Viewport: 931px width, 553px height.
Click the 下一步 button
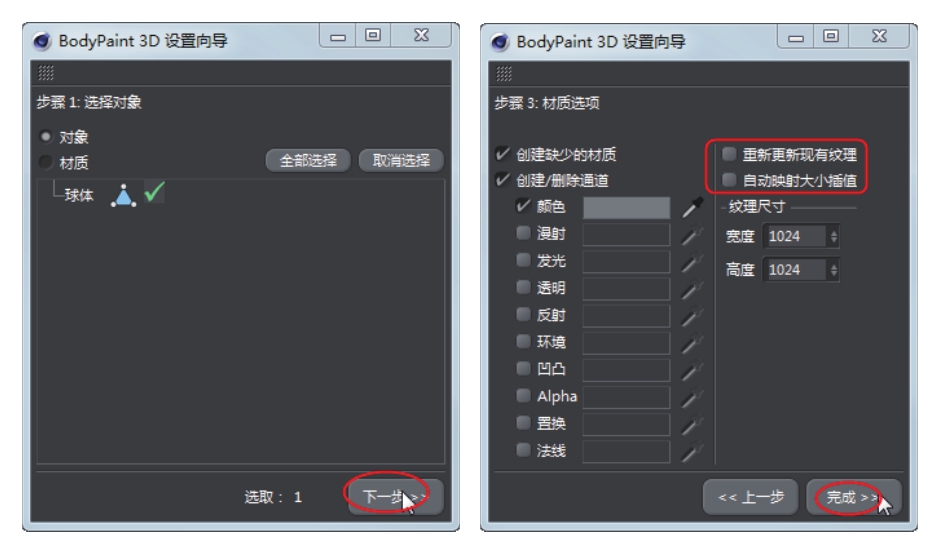coord(395,497)
